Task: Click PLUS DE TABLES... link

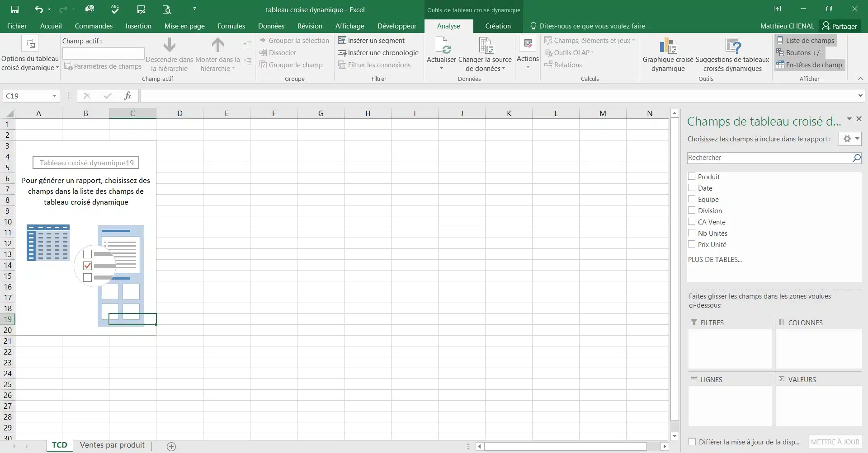Action: [715, 260]
